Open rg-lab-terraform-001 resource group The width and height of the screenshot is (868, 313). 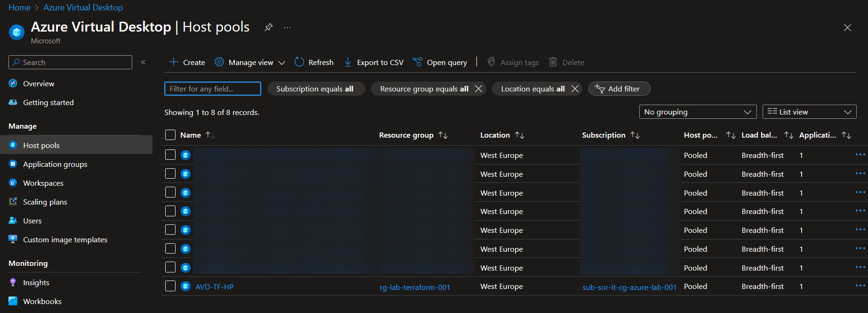point(415,287)
